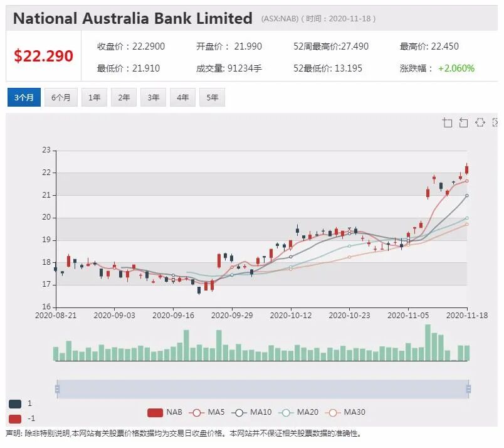Click the dark blue '1' volume legend swatch
Image resolution: width=504 pixels, height=448 pixels.
pos(15,404)
